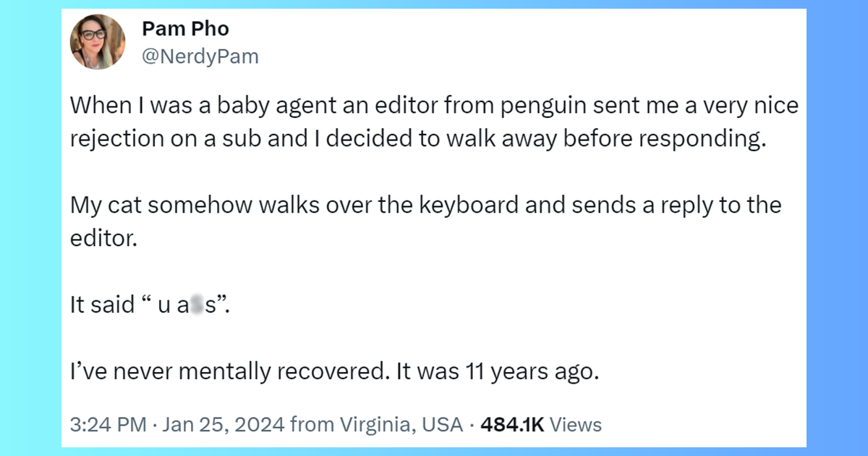Viewport: 868px width, 456px height.
Task: Click directly on Pam Pho's glasses
Action: [93, 35]
